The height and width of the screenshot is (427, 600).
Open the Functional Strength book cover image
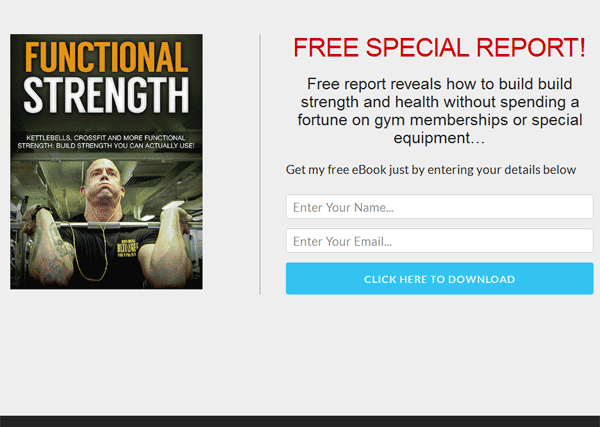pos(106,161)
